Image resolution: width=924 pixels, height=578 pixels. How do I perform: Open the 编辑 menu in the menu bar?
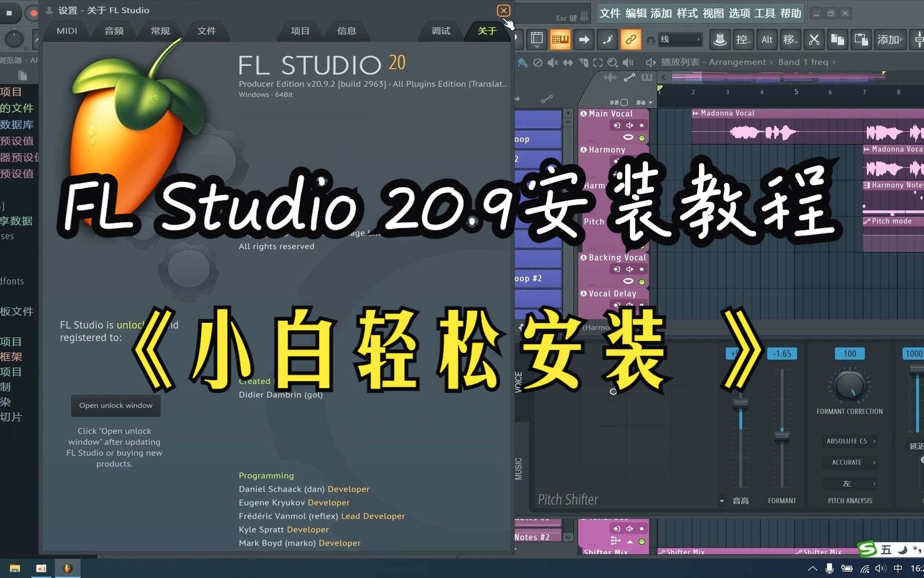pyautogui.click(x=636, y=13)
